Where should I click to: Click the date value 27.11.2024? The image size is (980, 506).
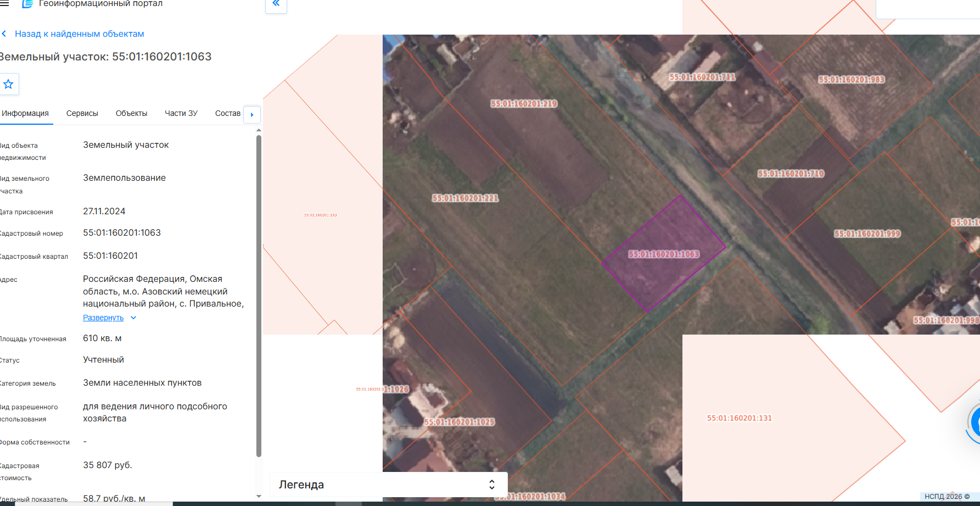[x=104, y=212]
